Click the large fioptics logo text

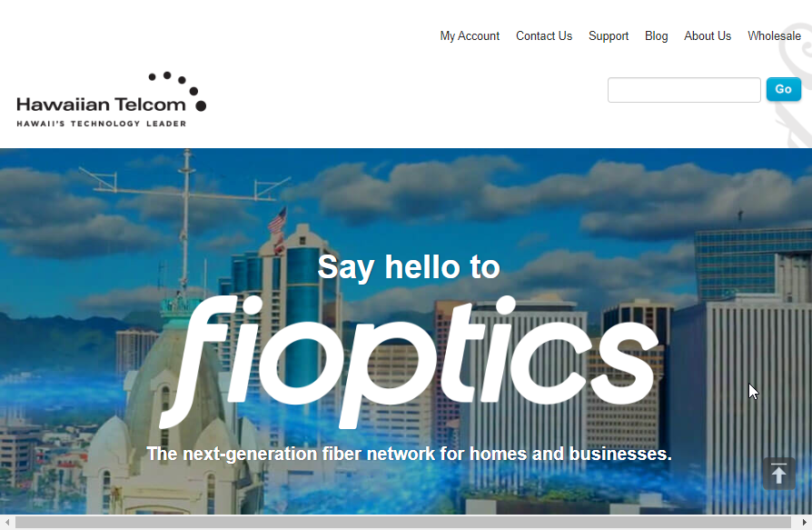pos(409,361)
